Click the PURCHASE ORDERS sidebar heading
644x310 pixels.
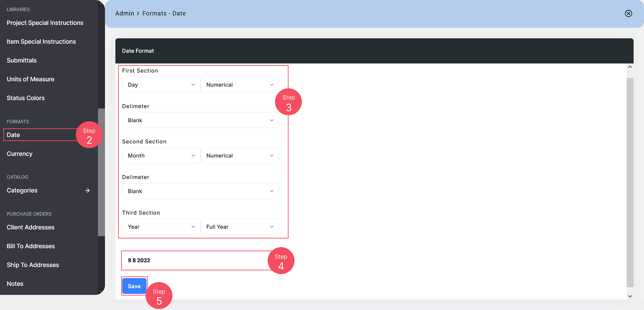coord(29,214)
